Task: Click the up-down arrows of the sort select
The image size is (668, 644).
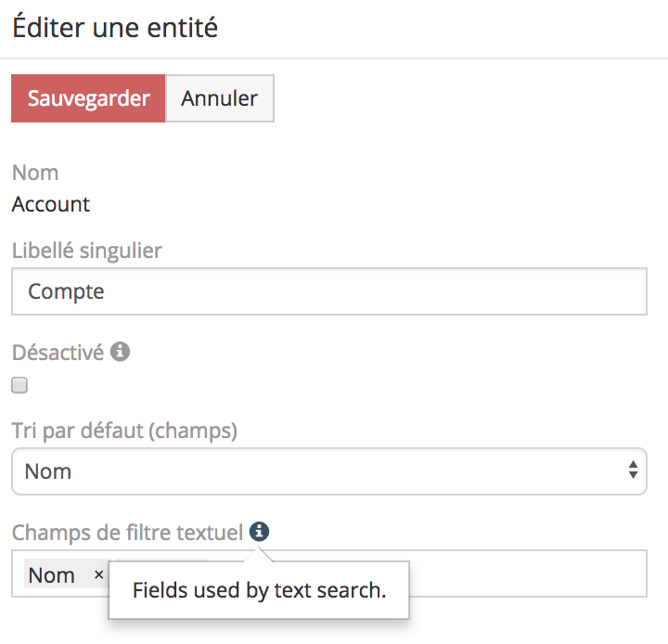Action: (633, 470)
